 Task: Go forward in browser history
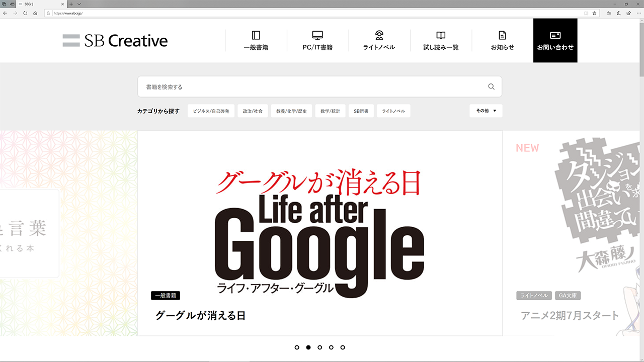15,13
